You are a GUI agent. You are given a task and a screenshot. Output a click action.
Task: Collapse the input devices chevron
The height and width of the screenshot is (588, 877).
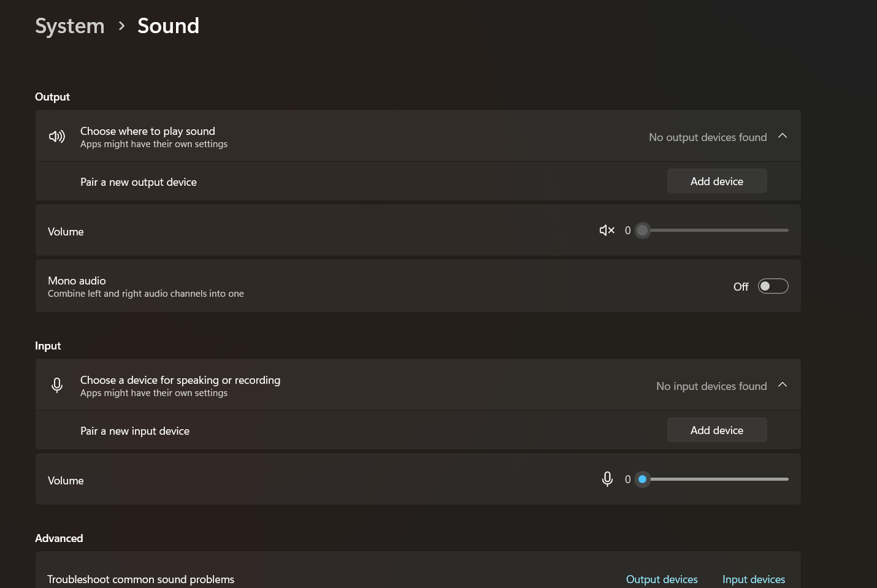tap(783, 385)
